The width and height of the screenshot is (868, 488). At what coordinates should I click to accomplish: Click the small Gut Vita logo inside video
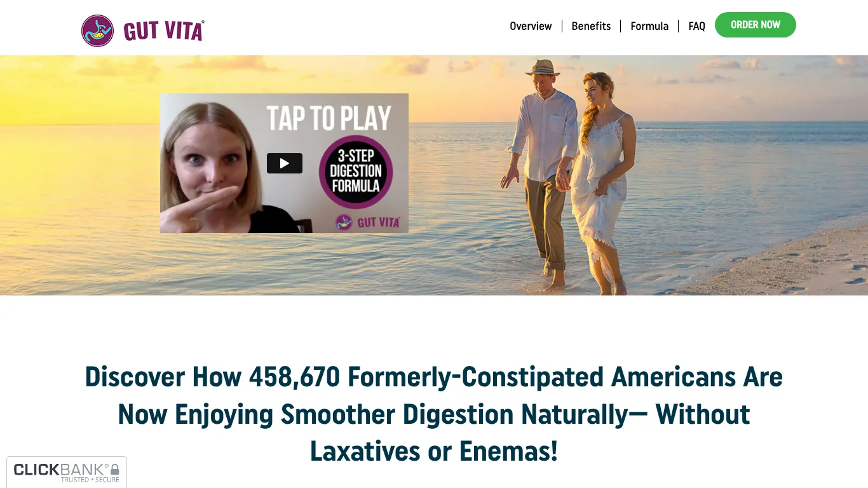point(368,222)
